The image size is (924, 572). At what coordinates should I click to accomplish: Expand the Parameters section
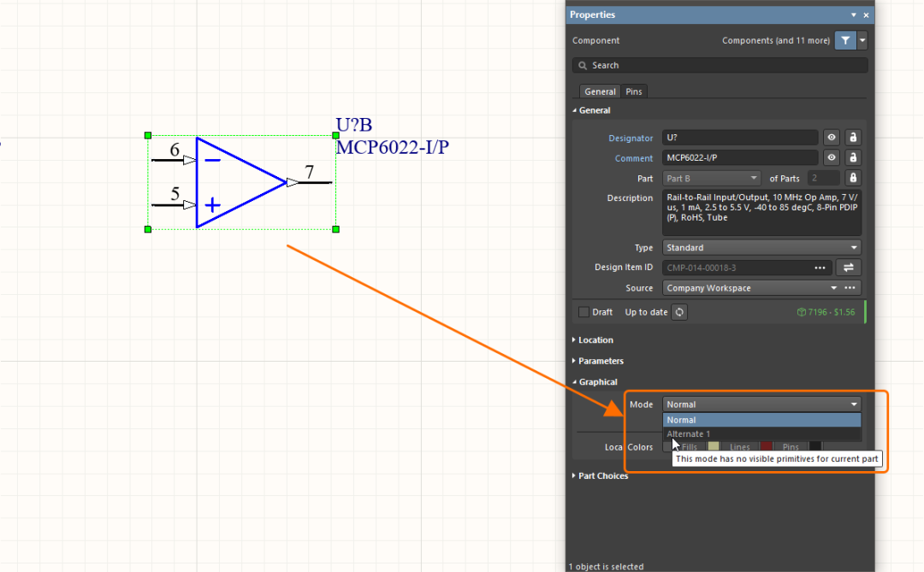[x=601, y=361]
